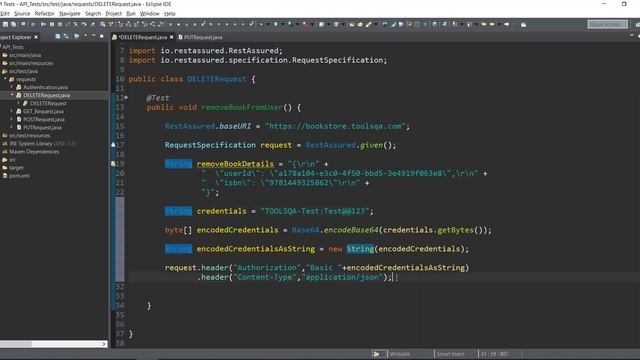The height and width of the screenshot is (360, 640).
Task: Click the Forward navigation arrow in toolbar
Action: (x=507, y=24)
